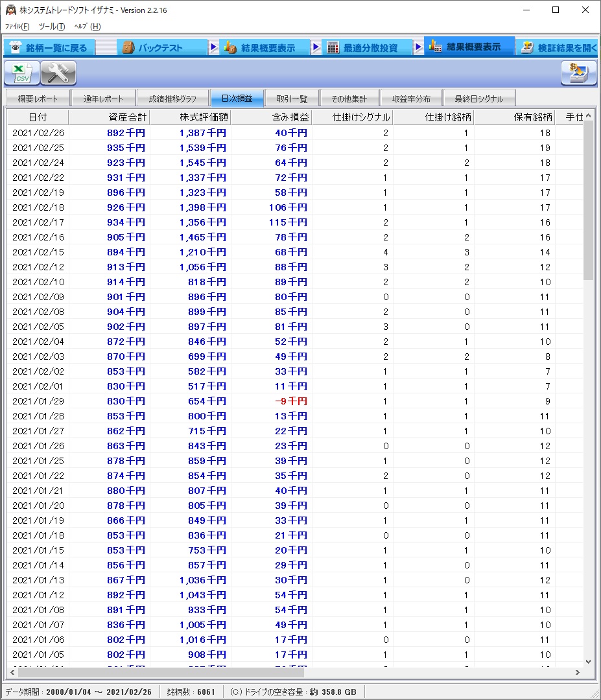Open the ファイル(F) menu
Viewport: 601px width, 700px height.
coord(18,27)
